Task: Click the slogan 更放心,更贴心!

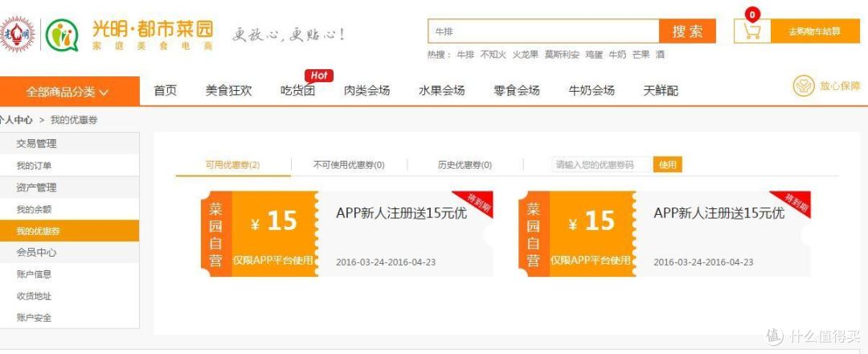Action: click(x=289, y=35)
